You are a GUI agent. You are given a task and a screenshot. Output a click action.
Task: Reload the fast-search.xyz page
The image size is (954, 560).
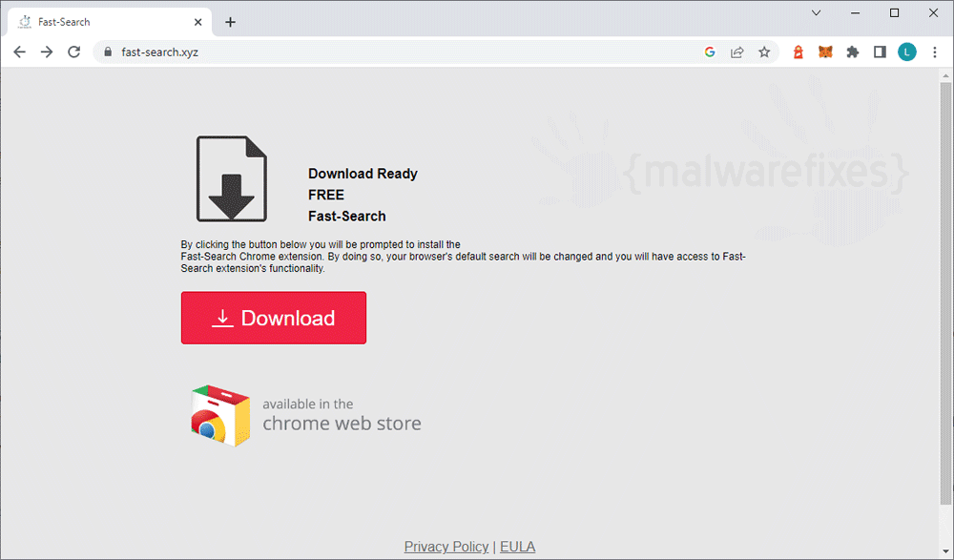click(x=74, y=52)
